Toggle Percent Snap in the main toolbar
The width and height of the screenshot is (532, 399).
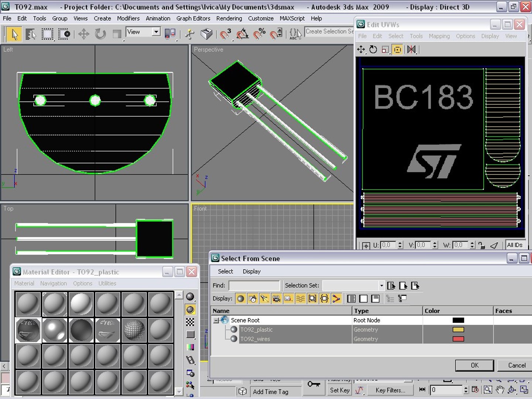[x=259, y=34]
